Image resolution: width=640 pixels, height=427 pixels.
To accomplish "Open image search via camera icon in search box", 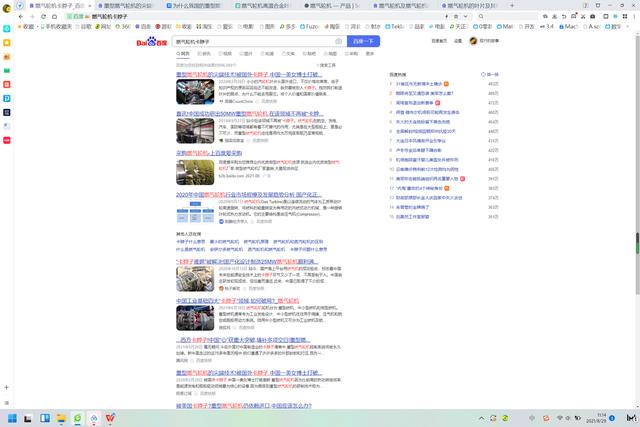I will [x=338, y=41].
